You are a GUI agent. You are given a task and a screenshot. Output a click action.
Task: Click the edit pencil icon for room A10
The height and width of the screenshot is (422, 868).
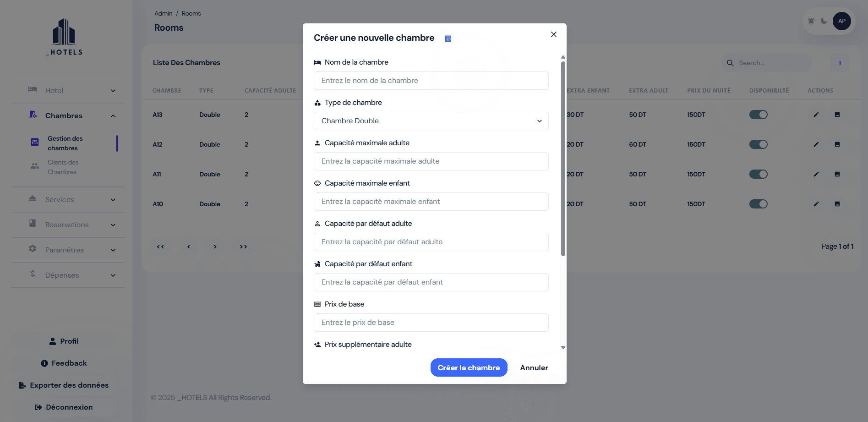click(x=816, y=204)
